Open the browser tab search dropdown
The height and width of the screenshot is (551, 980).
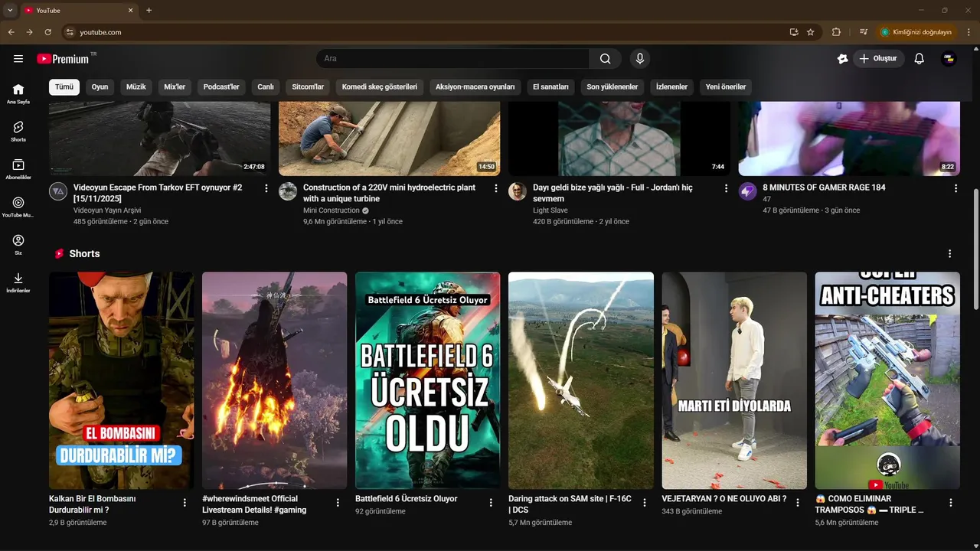point(10,10)
